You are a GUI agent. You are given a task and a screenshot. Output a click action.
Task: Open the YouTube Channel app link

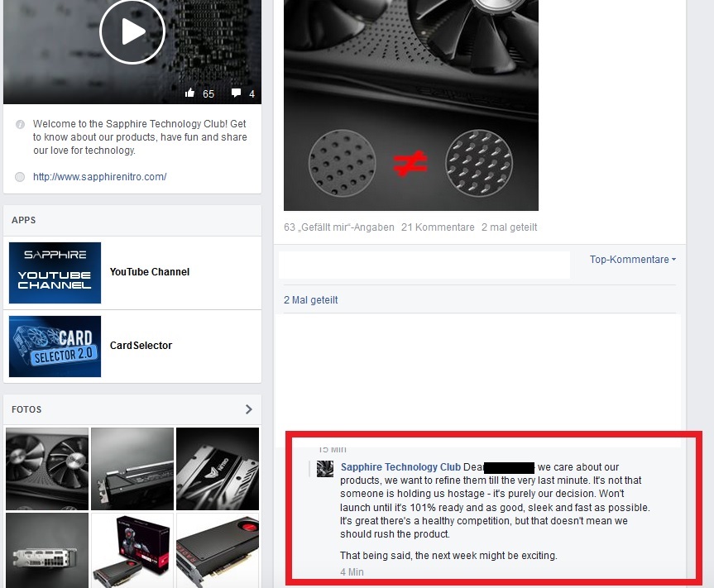(150, 272)
